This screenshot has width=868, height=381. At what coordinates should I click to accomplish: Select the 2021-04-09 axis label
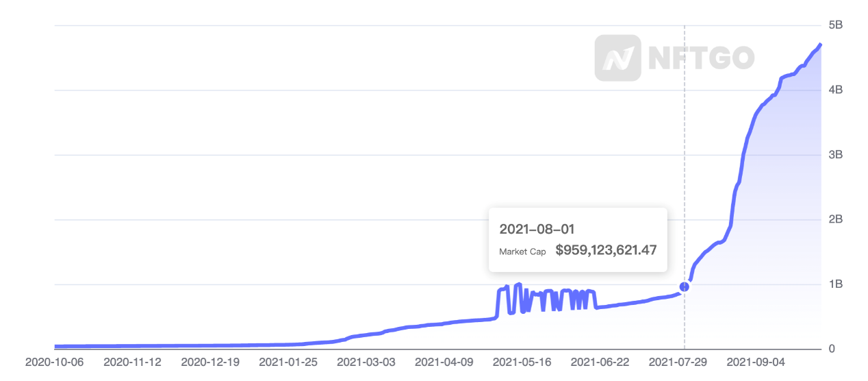(x=444, y=361)
